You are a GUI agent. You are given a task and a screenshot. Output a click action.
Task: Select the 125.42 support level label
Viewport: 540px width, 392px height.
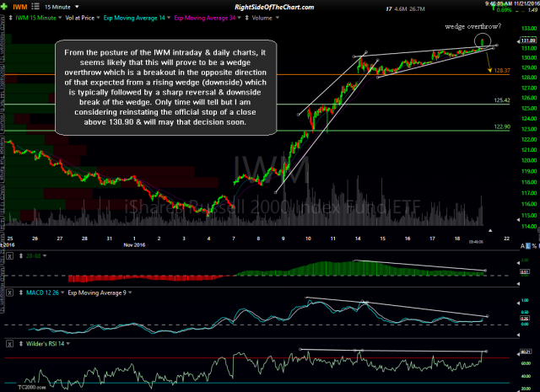pyautogui.click(x=502, y=100)
